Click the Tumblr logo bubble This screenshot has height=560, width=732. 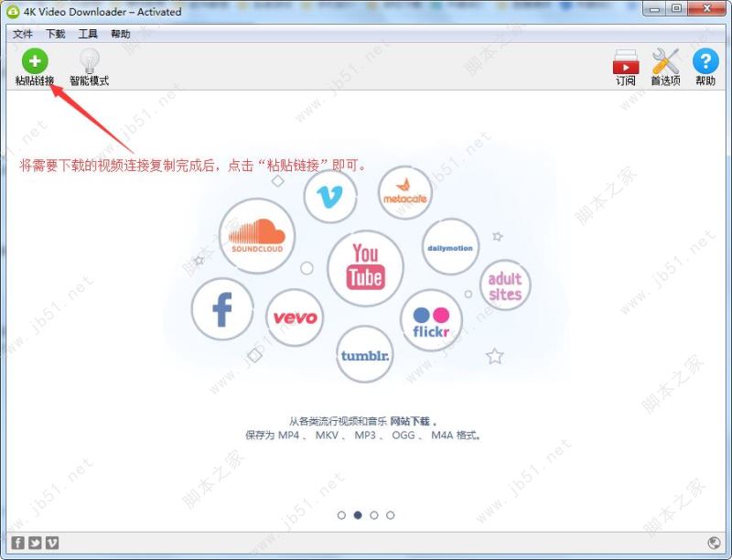[x=364, y=354]
